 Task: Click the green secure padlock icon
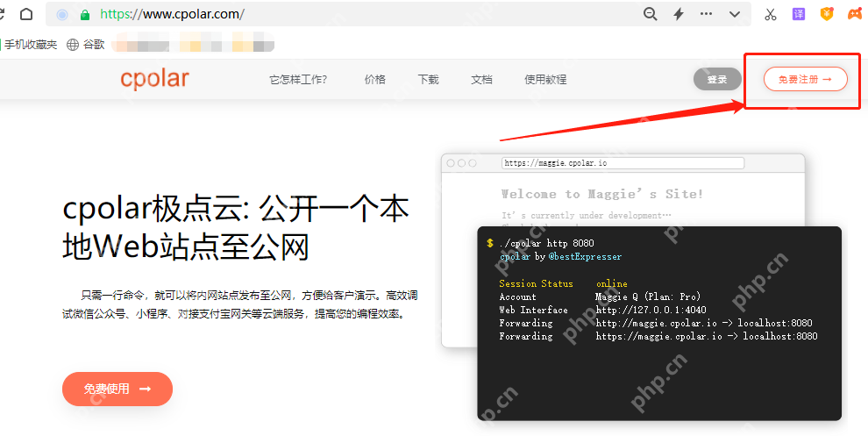point(85,15)
